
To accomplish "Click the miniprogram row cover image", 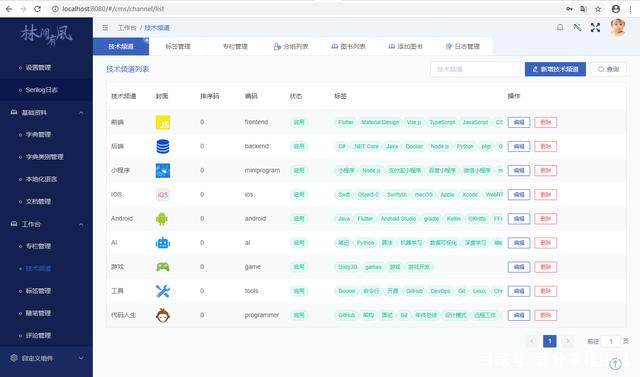I will click(163, 171).
